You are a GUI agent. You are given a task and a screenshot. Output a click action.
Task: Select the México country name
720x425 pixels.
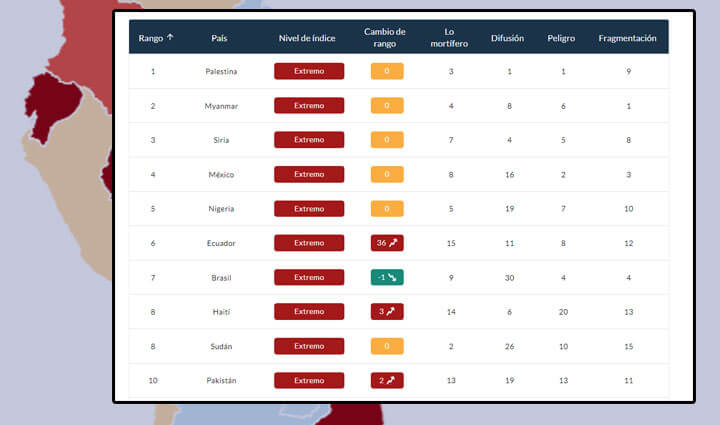click(x=220, y=175)
